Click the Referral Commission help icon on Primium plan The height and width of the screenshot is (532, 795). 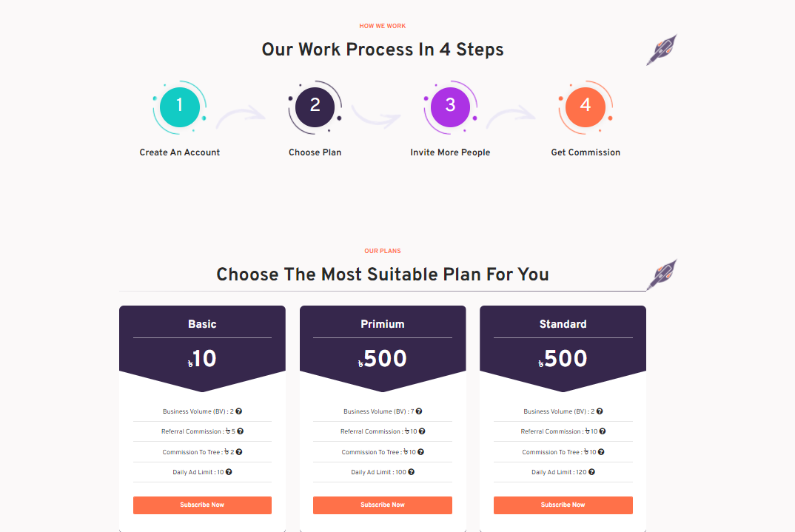423,431
